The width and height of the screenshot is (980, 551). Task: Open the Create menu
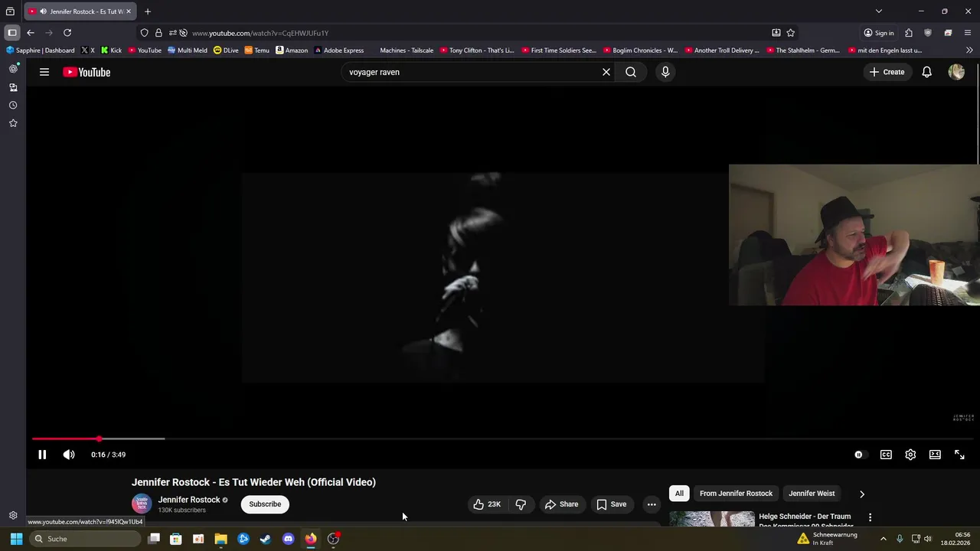[887, 72]
